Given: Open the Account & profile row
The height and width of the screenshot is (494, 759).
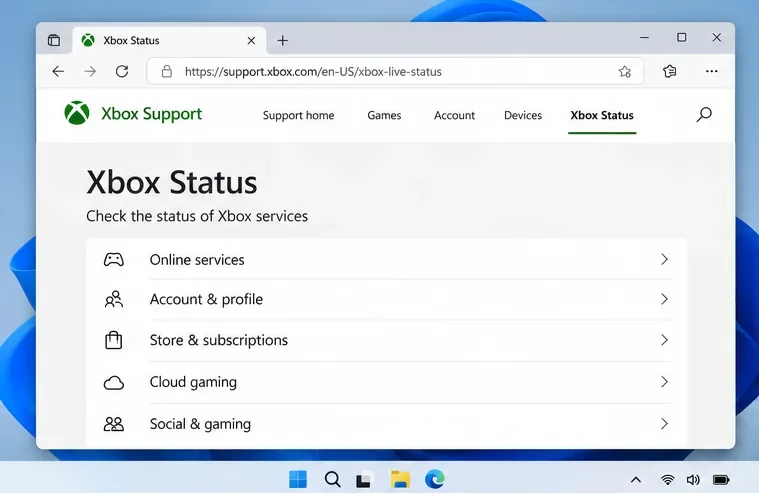Looking at the screenshot, I should [386, 299].
